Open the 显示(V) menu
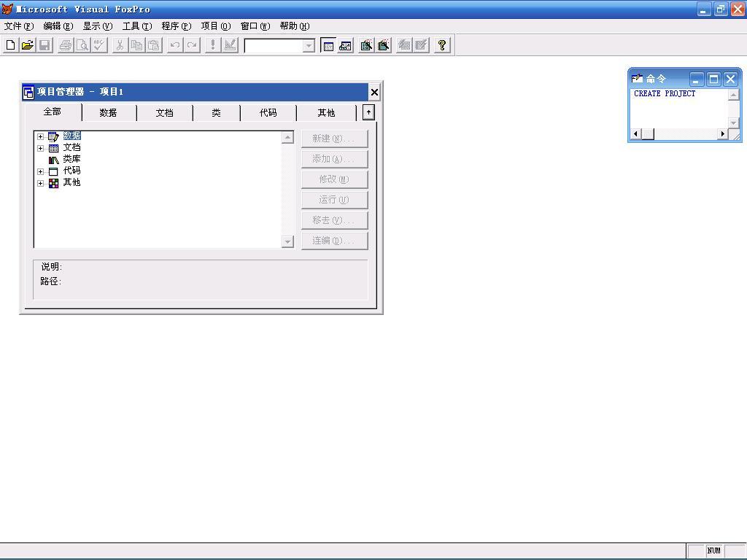Screen dimensions: 747x560 point(98,26)
